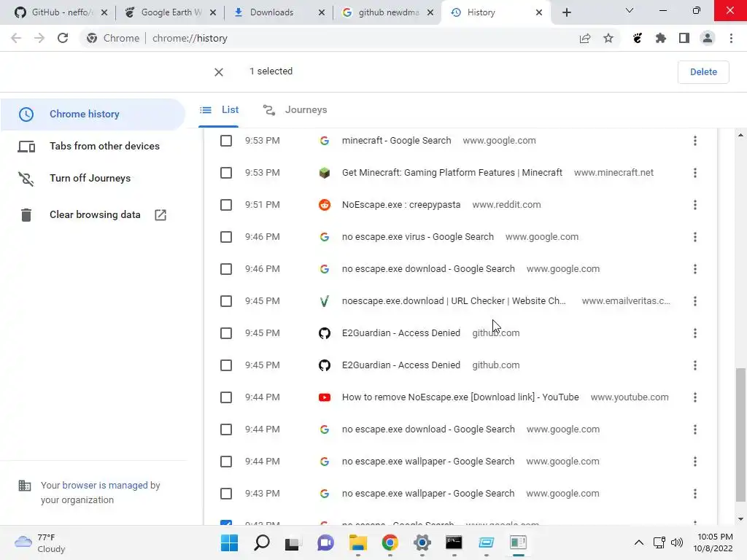
Task: Open File Explorer from taskbar
Action: [357, 542]
